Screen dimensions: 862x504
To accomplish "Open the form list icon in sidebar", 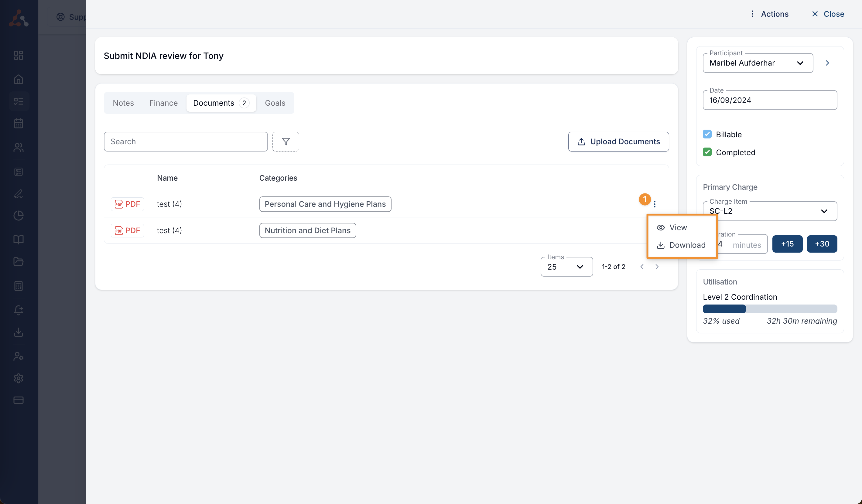I will click(19, 172).
